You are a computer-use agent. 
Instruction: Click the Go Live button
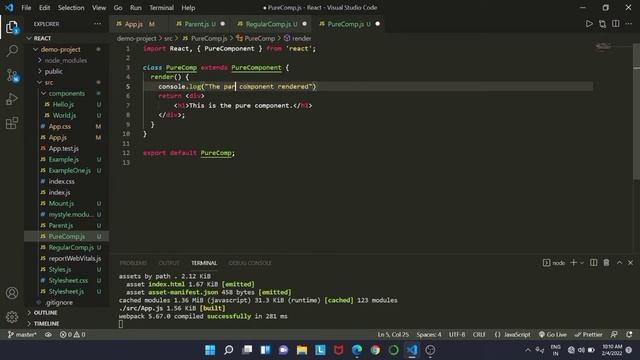(552, 334)
